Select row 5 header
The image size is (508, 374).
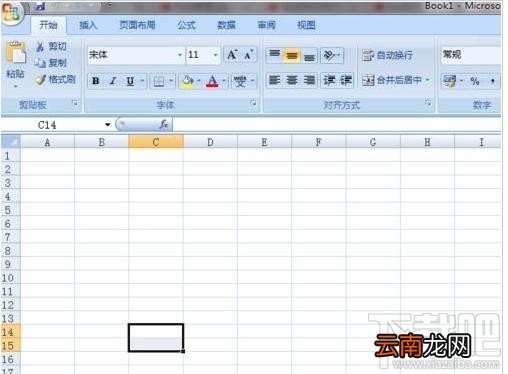click(11, 210)
